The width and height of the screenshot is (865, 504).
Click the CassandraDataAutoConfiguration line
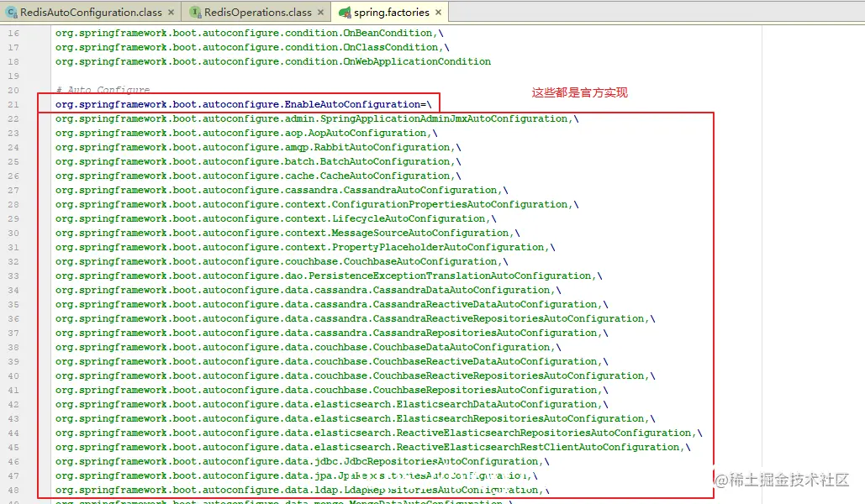tap(308, 291)
